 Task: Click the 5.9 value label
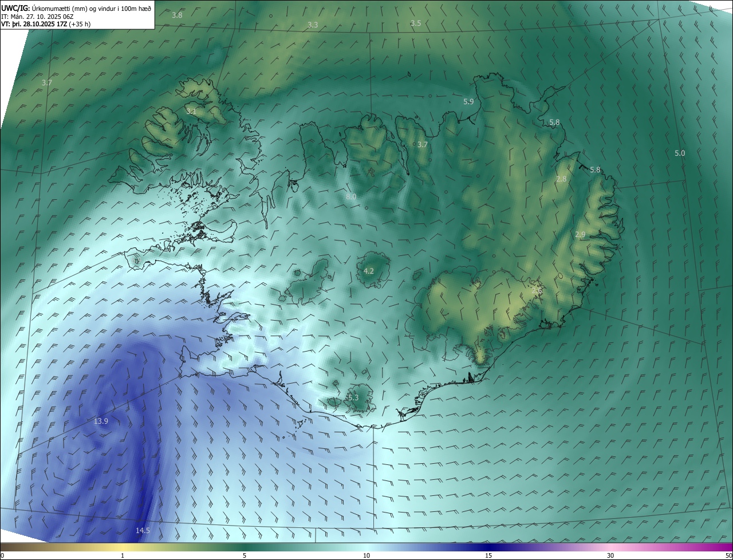[468, 101]
